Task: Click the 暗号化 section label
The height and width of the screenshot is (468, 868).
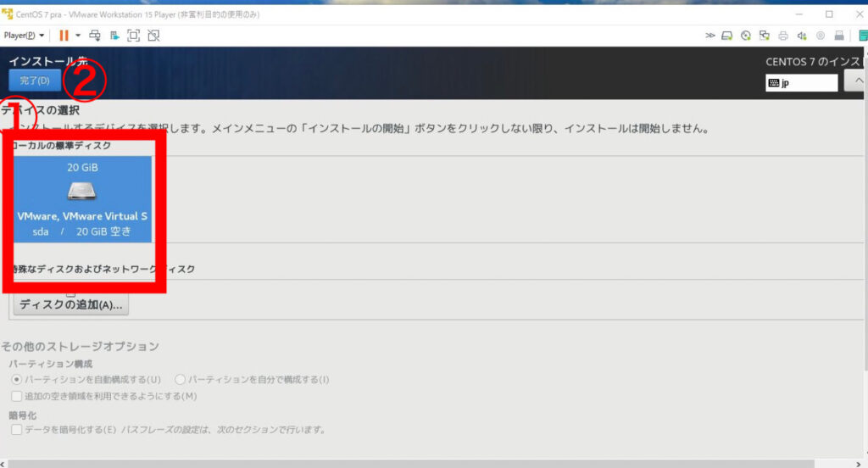Action: [x=22, y=415]
